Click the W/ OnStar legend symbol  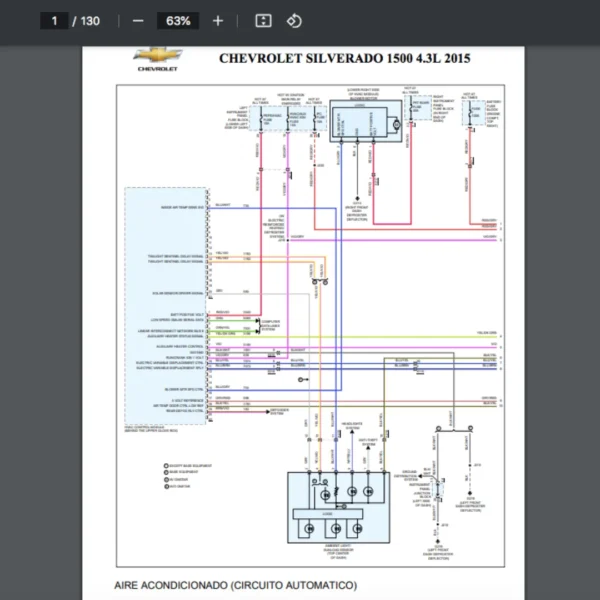point(166,481)
